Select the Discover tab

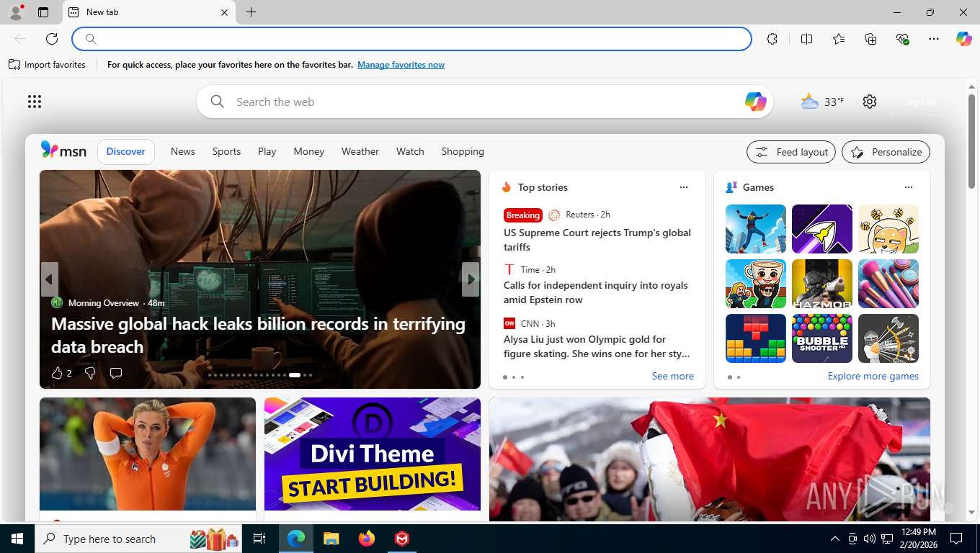[126, 151]
